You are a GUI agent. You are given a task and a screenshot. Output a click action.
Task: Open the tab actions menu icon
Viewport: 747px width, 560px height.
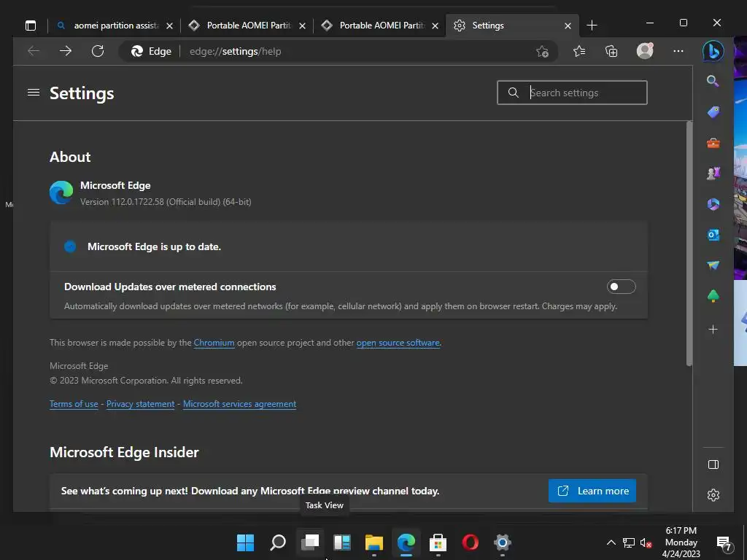(31, 26)
